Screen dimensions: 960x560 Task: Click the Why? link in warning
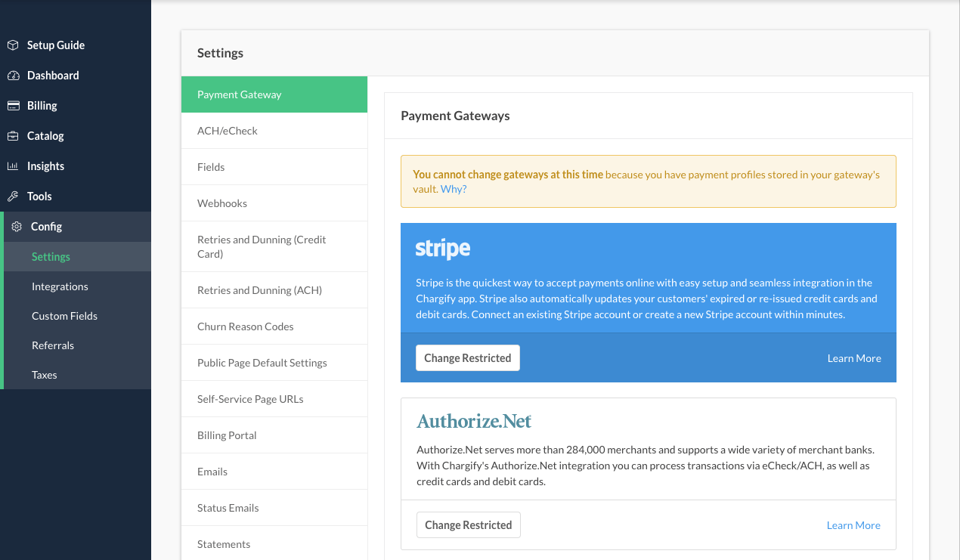[x=454, y=189]
